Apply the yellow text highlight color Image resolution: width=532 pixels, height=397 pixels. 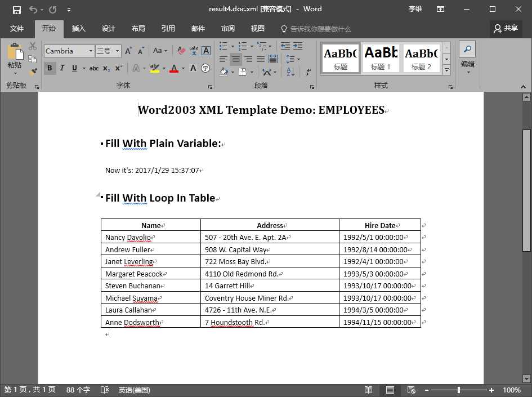coord(155,68)
